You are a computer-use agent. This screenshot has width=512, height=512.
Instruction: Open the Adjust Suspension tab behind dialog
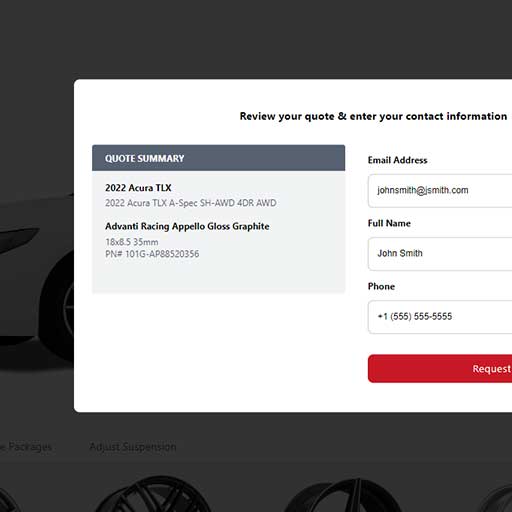tap(133, 447)
